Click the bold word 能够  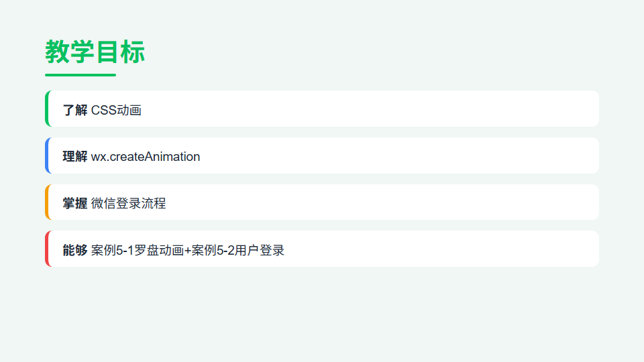75,250
